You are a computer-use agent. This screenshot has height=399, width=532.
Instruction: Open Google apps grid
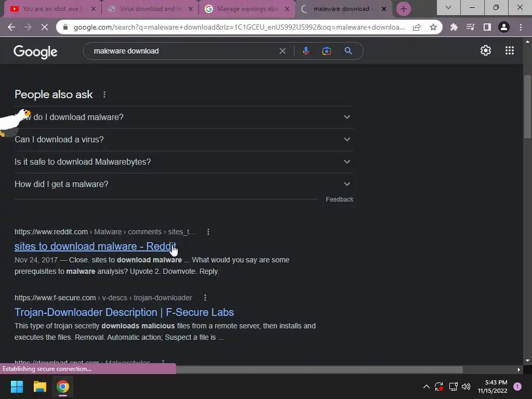point(510,50)
